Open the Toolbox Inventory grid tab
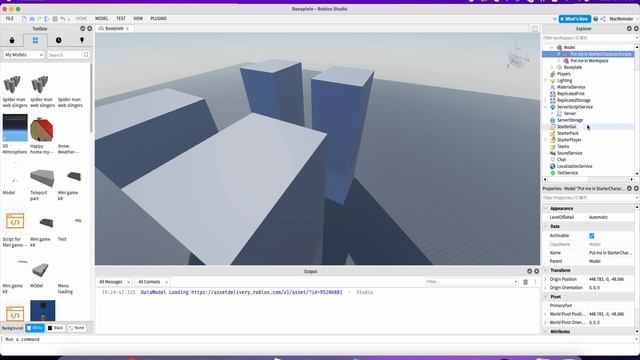Screen dimensions: 640x360 [36, 40]
